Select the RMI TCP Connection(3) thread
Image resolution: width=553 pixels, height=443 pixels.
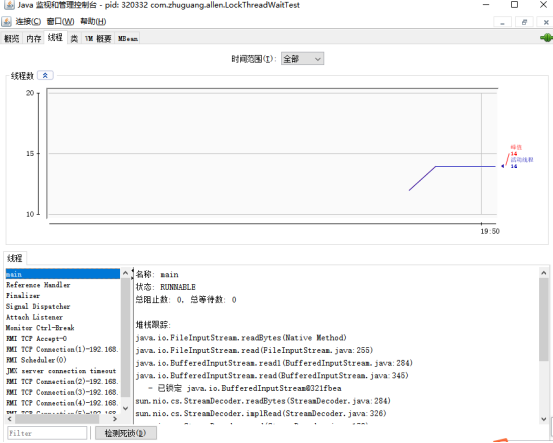click(63, 392)
